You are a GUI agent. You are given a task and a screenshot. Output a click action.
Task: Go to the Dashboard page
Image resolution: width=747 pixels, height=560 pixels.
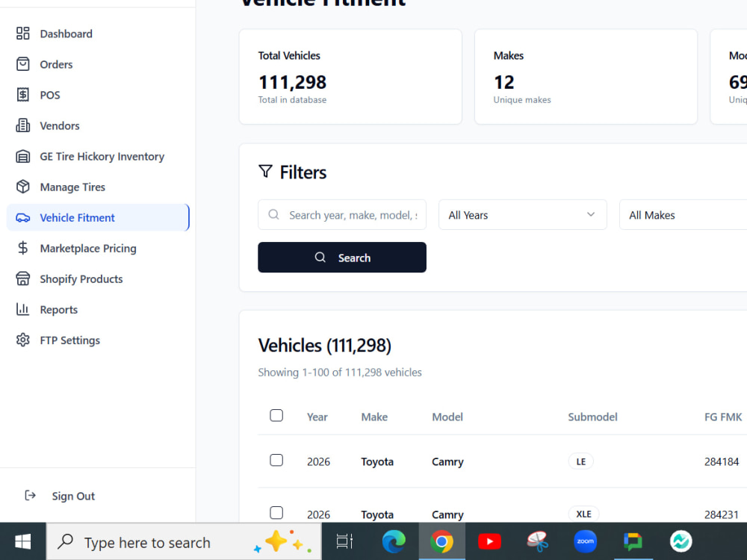click(x=66, y=34)
